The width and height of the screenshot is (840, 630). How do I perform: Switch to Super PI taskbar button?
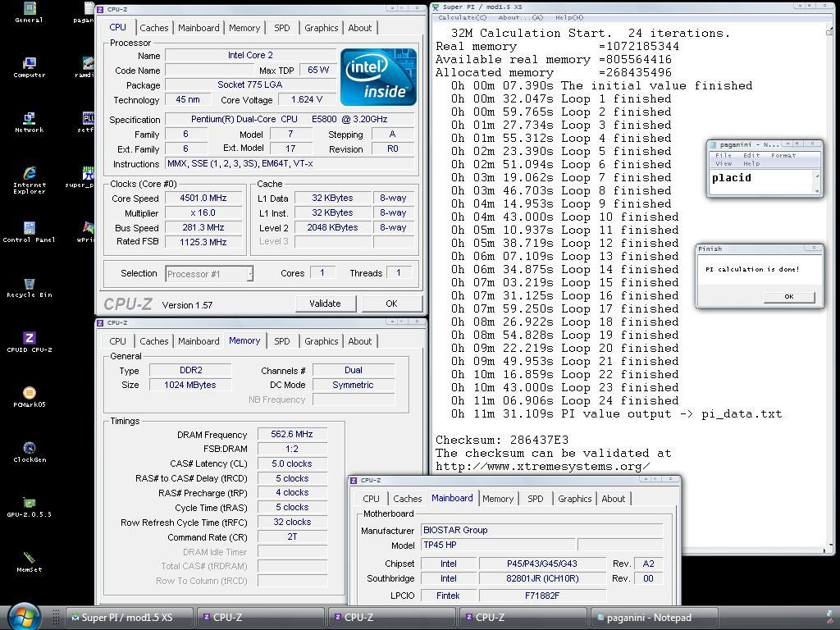(x=129, y=617)
